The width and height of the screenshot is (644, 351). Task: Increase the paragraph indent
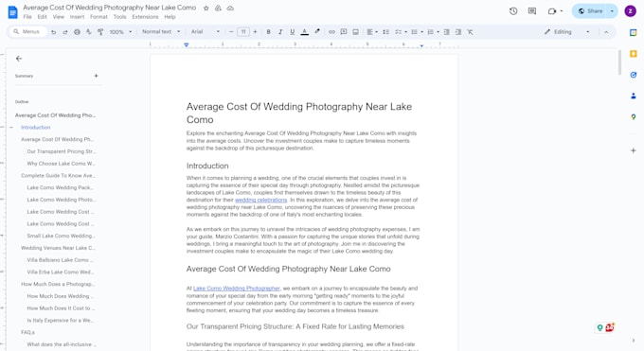point(458,31)
